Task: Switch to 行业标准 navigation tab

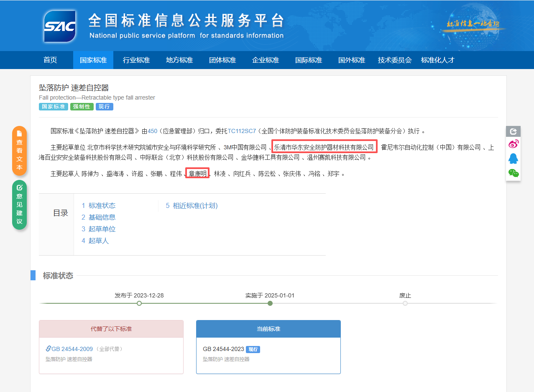Action: (x=136, y=60)
